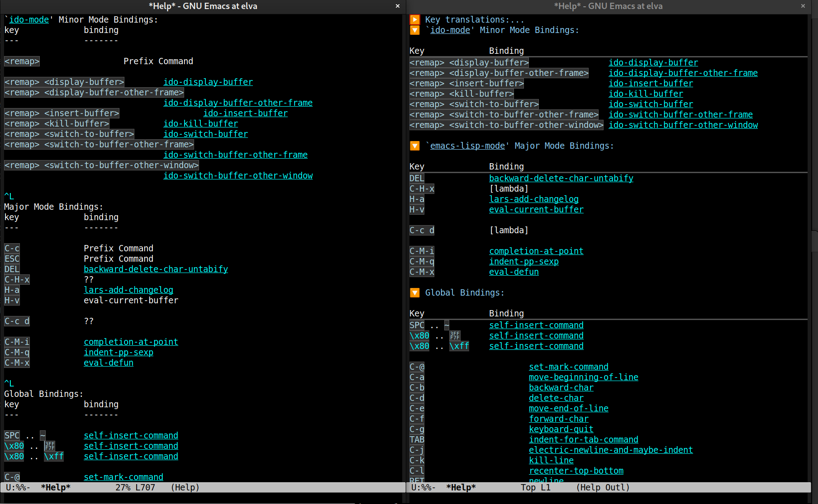Open kill-line link

(x=551, y=460)
